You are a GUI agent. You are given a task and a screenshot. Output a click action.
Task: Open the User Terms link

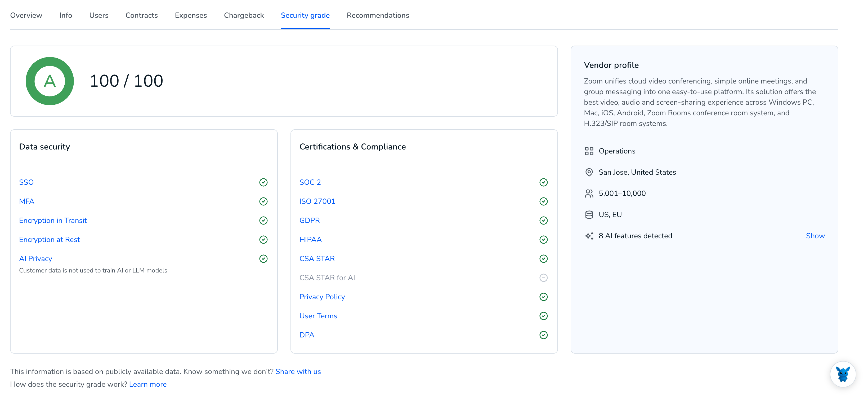[319, 316]
